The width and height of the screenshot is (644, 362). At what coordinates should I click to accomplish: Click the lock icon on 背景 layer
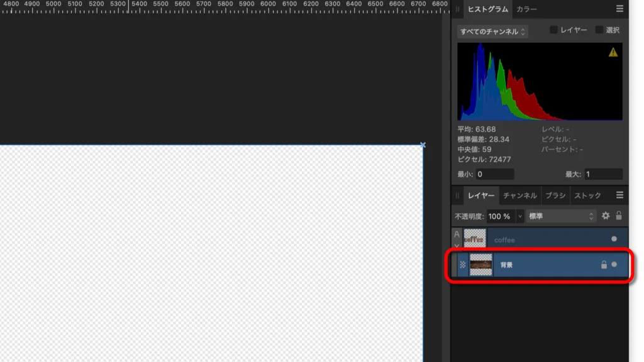tap(604, 265)
